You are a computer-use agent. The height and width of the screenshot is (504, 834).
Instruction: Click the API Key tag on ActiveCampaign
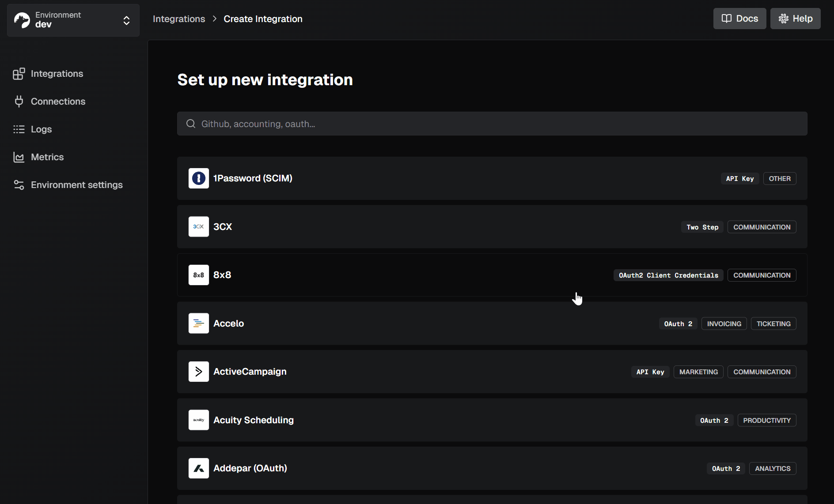(650, 372)
